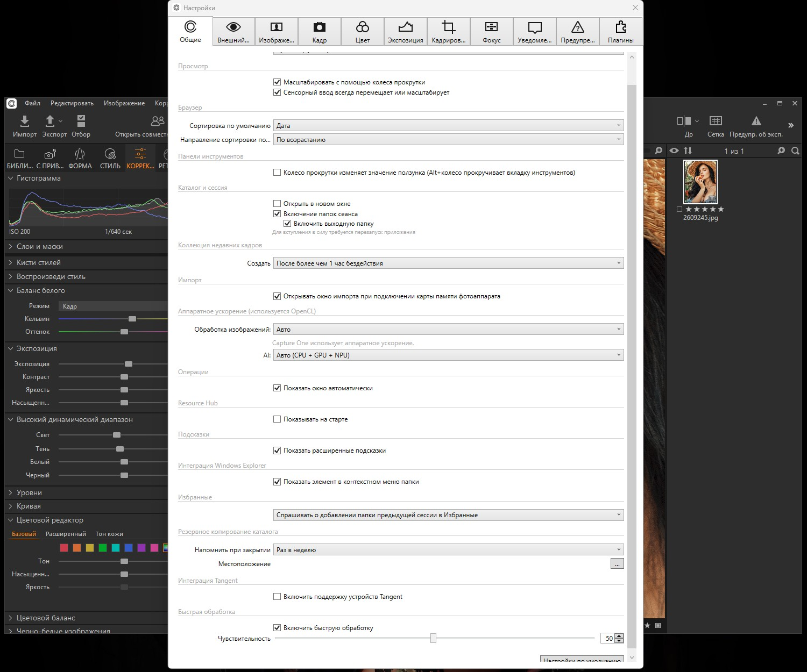Click the fast-processing sensitivity slider handle
This screenshot has height=672, width=807.
(433, 638)
